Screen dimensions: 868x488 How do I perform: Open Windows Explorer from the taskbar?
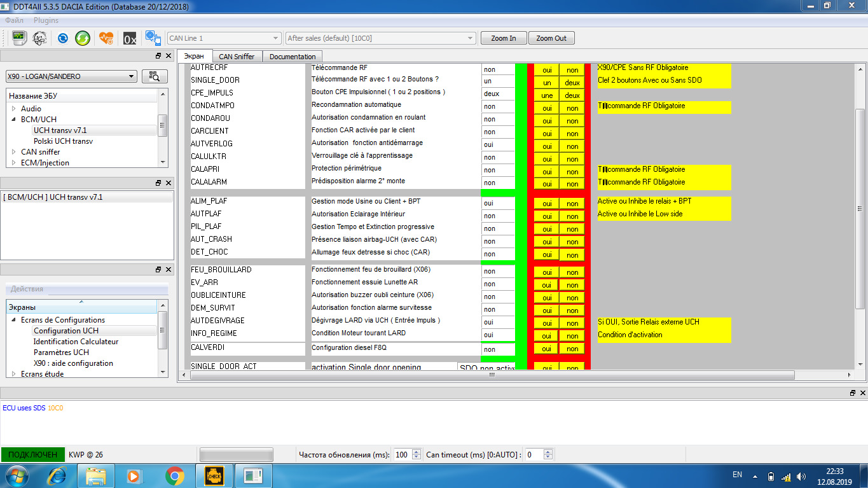pos(96,475)
